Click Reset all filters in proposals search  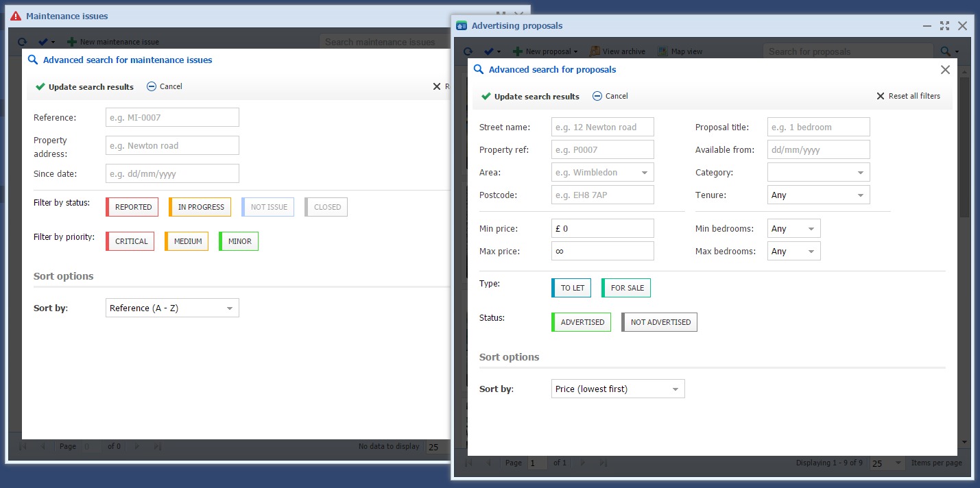tap(908, 97)
